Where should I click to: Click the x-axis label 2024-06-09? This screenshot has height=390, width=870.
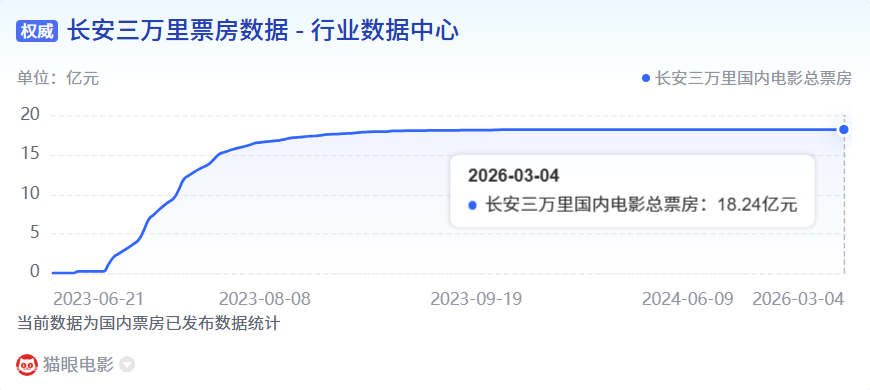687,299
